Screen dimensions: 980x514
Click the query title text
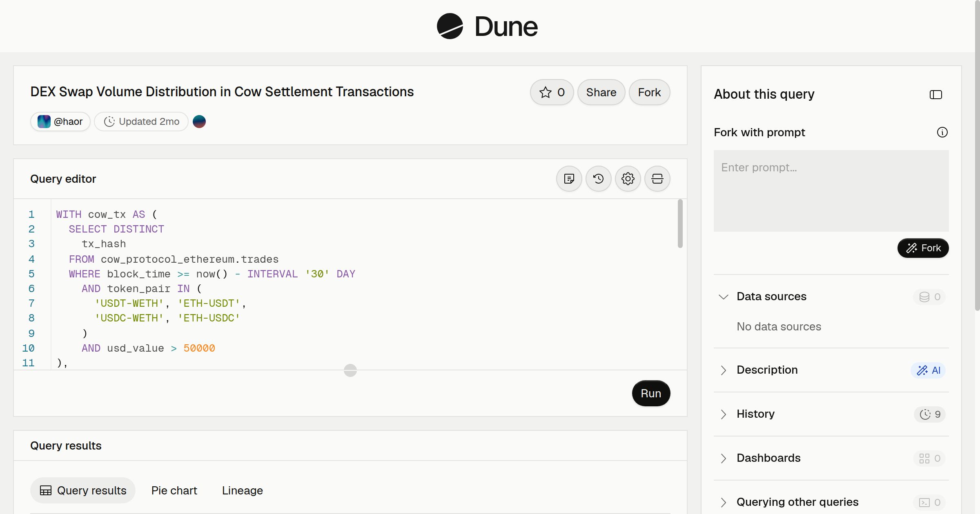point(222,92)
